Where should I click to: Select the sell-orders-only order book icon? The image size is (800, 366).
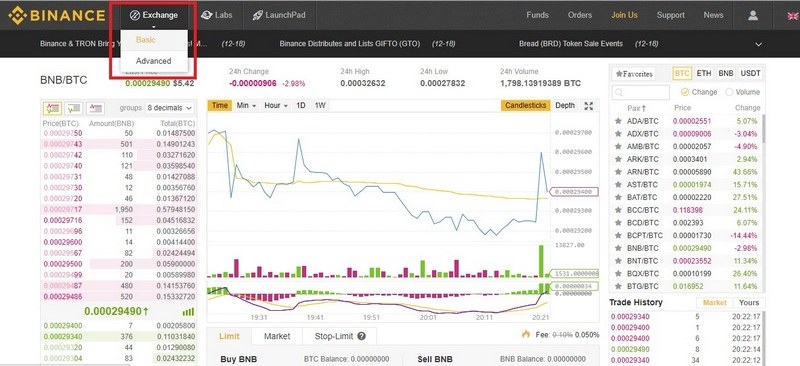click(95, 108)
